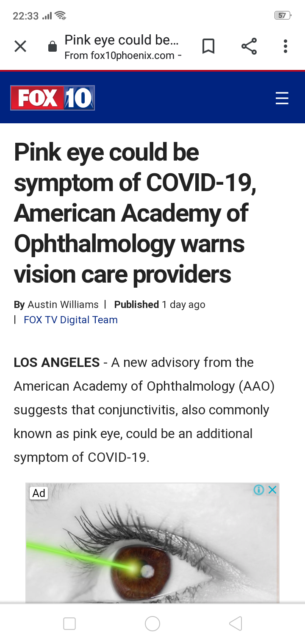The height and width of the screenshot is (644, 305).
Task: Bookmark this article page
Action: 208,46
